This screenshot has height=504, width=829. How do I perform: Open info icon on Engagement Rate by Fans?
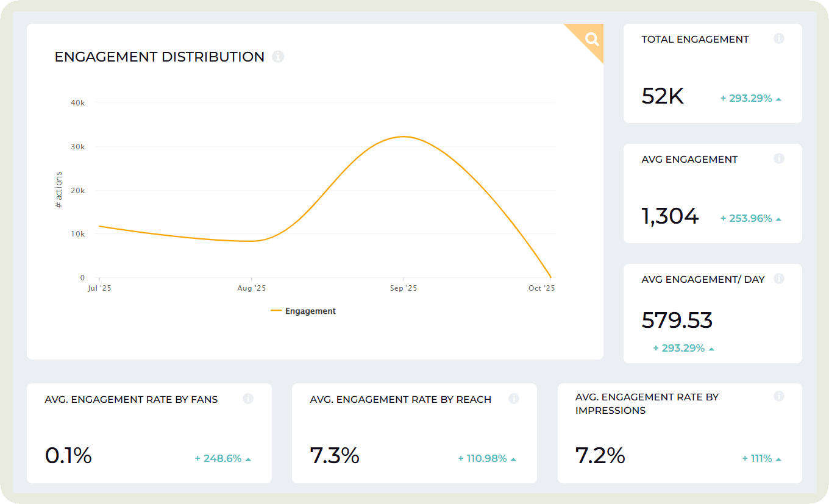248,399
